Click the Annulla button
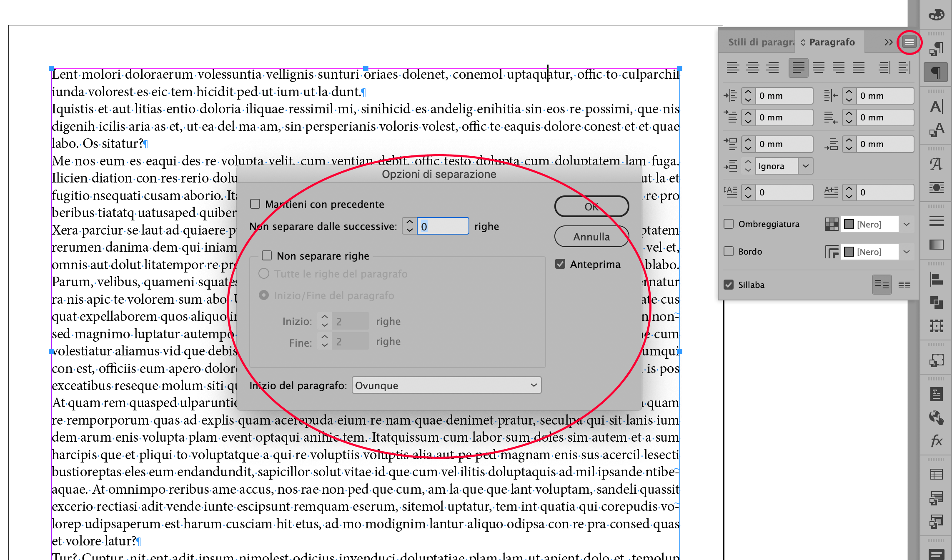 pyautogui.click(x=591, y=236)
